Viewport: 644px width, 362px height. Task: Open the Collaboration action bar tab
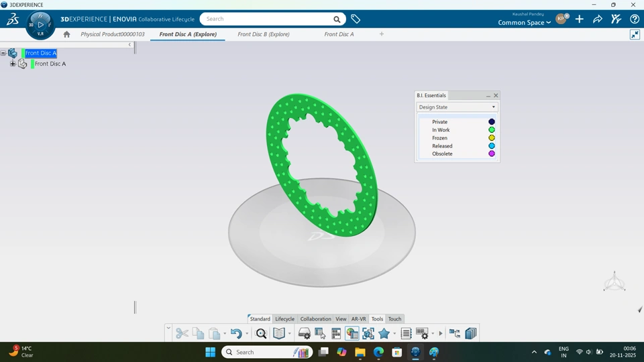click(x=315, y=319)
